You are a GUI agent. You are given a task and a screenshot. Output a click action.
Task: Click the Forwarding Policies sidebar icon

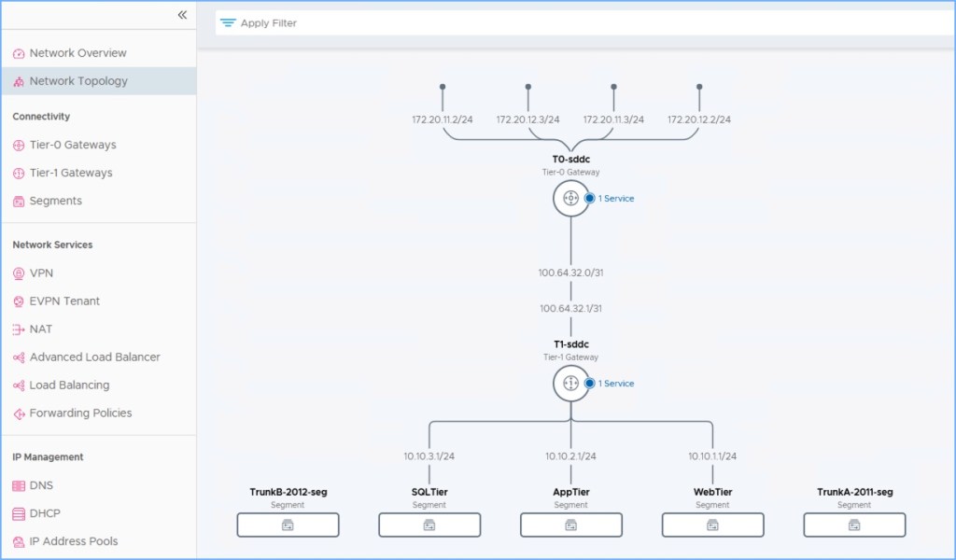click(x=19, y=413)
